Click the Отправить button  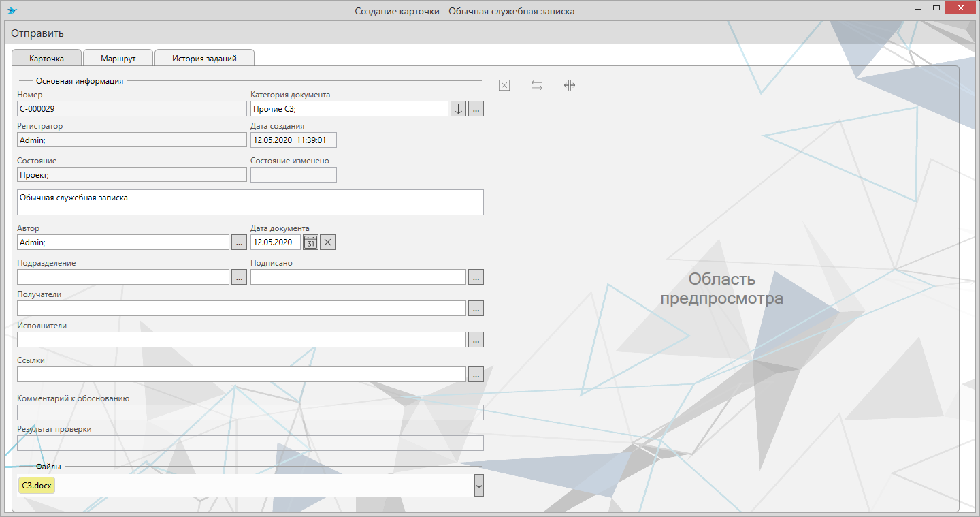[37, 33]
